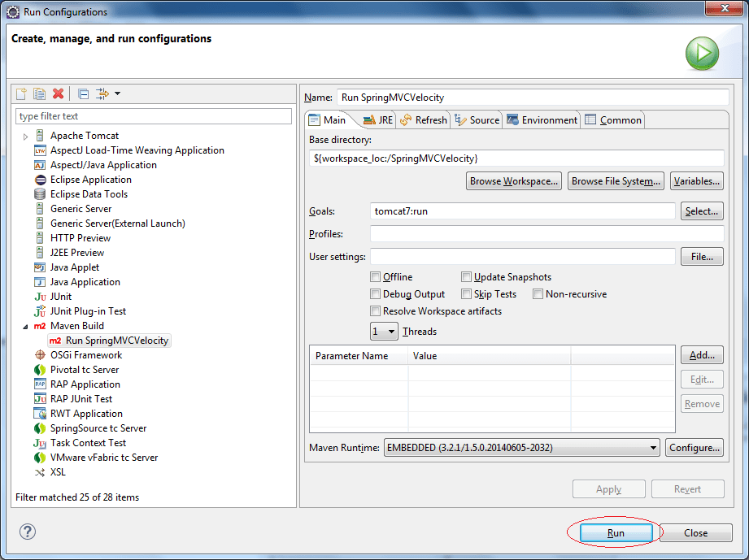This screenshot has height=560, width=749.
Task: Click the Variables button
Action: pos(696,181)
